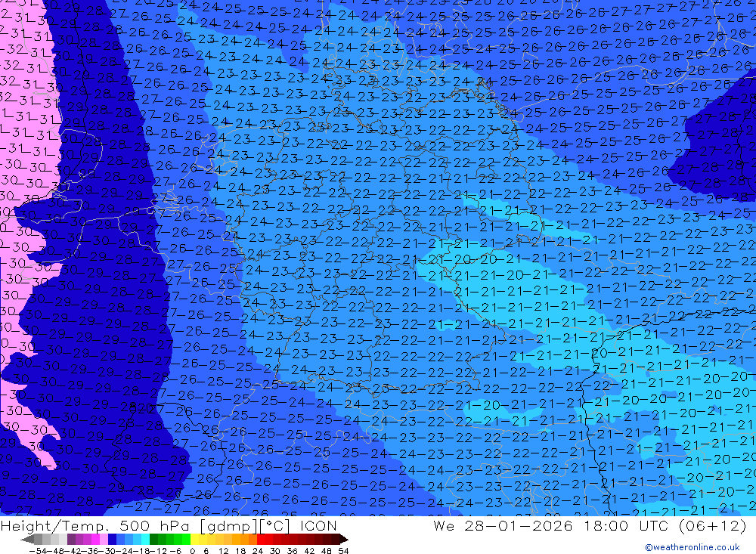Select the darkest green legend swatch
The image size is (756, 554).
coord(153,539)
